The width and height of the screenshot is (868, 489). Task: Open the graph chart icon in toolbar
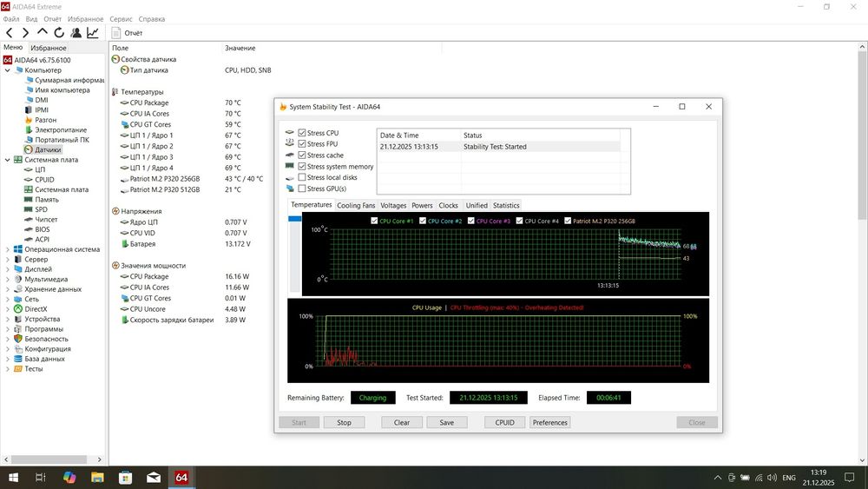(93, 33)
